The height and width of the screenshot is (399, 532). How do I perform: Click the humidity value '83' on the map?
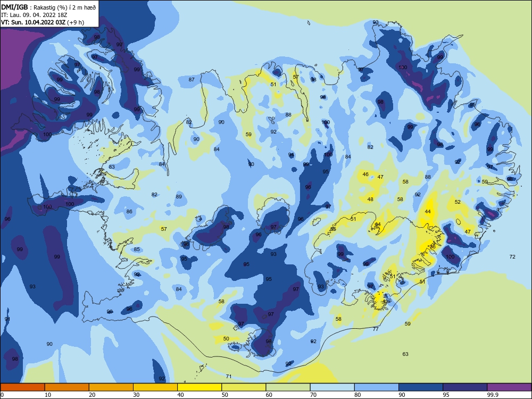[x=112, y=167]
